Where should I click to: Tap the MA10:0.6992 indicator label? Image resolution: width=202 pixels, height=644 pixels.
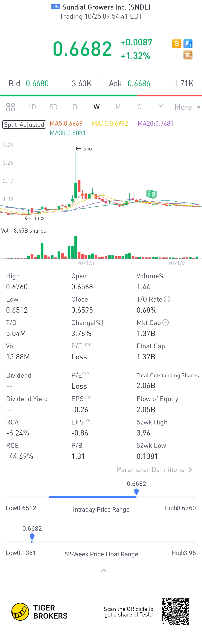click(x=110, y=123)
